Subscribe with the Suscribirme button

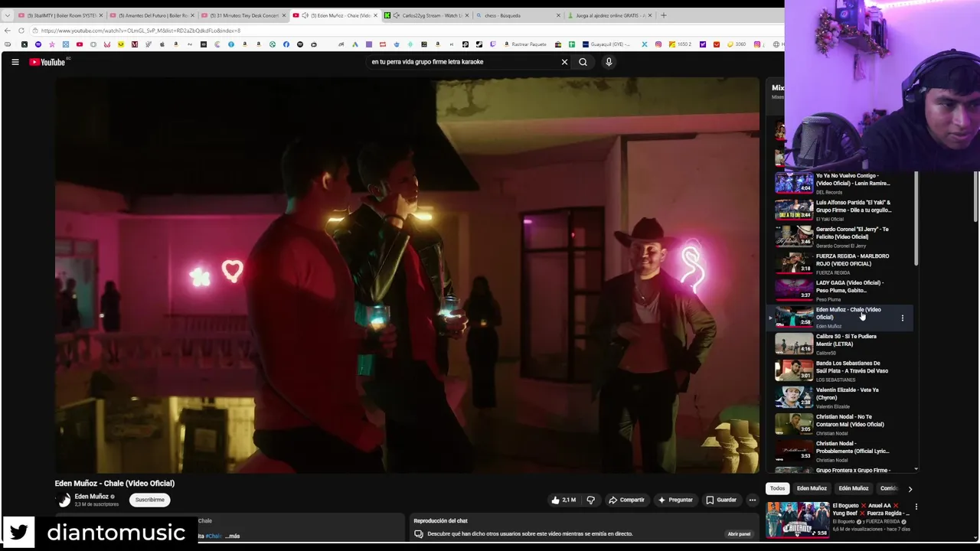click(149, 500)
